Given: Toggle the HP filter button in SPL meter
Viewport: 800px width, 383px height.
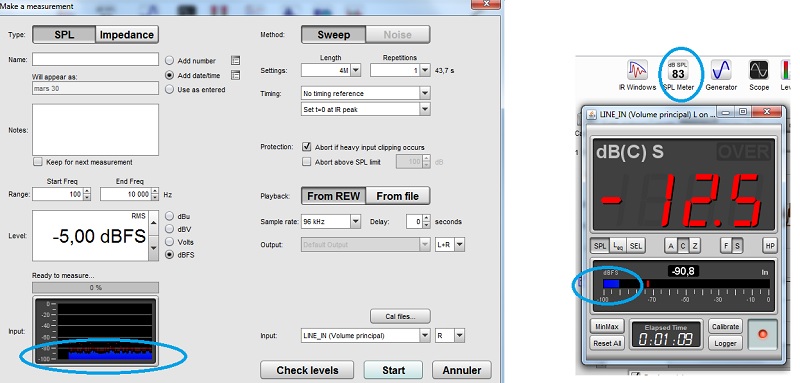Looking at the screenshot, I should 769,246.
